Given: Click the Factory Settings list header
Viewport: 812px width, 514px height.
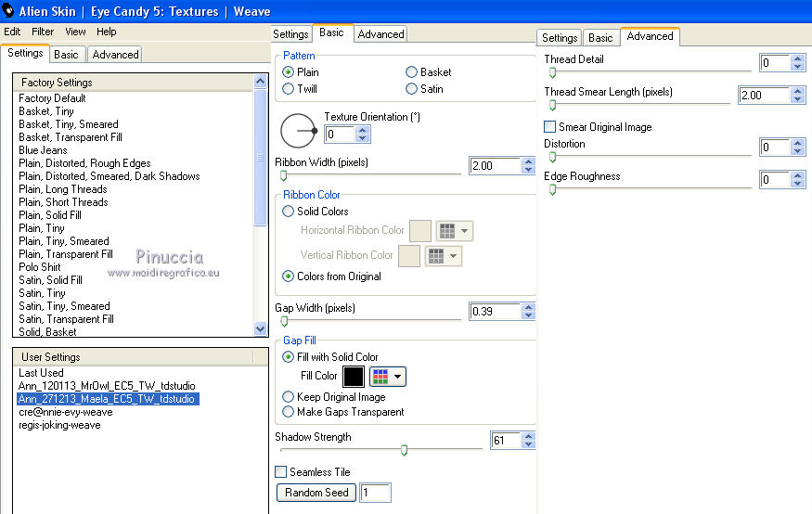Looking at the screenshot, I should click(134, 83).
